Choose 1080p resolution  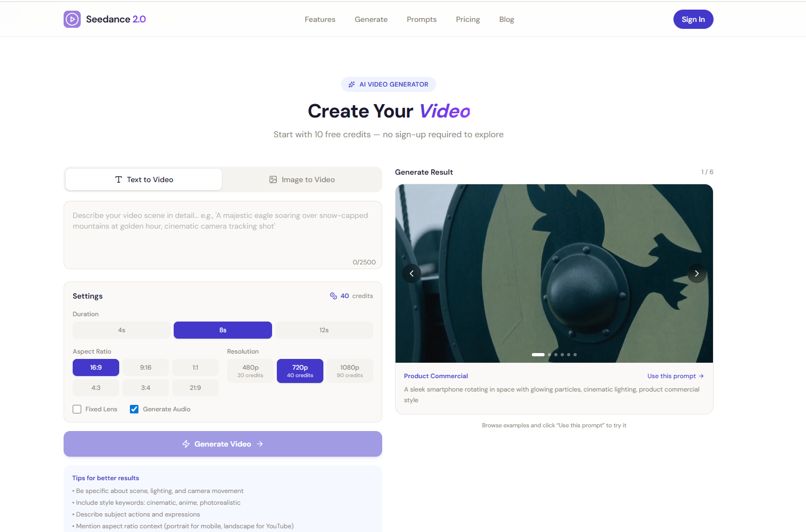point(350,371)
